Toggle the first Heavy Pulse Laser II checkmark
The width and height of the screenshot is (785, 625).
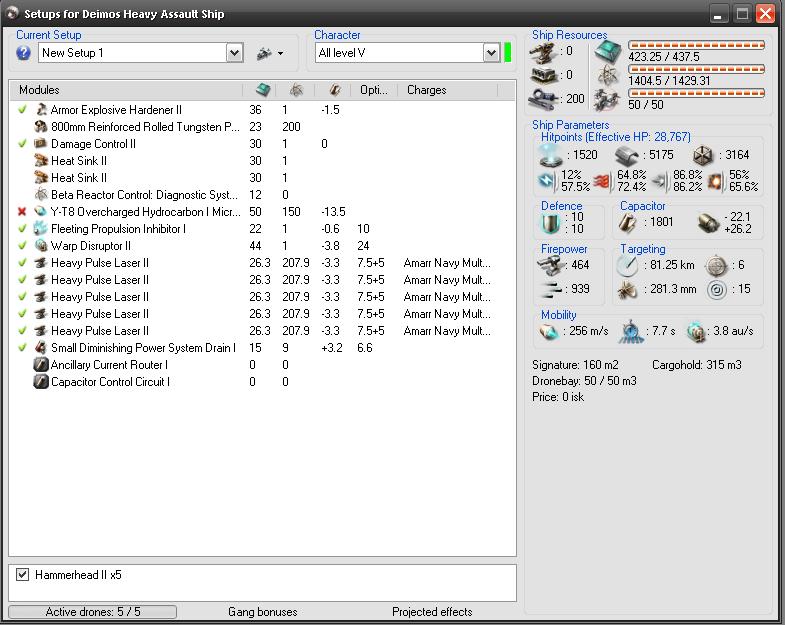click(x=22, y=262)
